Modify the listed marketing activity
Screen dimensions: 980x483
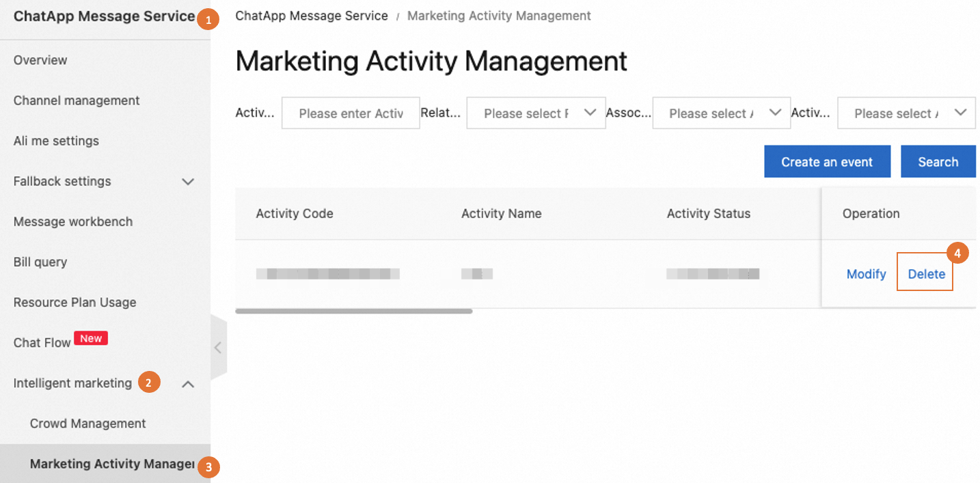[866, 274]
